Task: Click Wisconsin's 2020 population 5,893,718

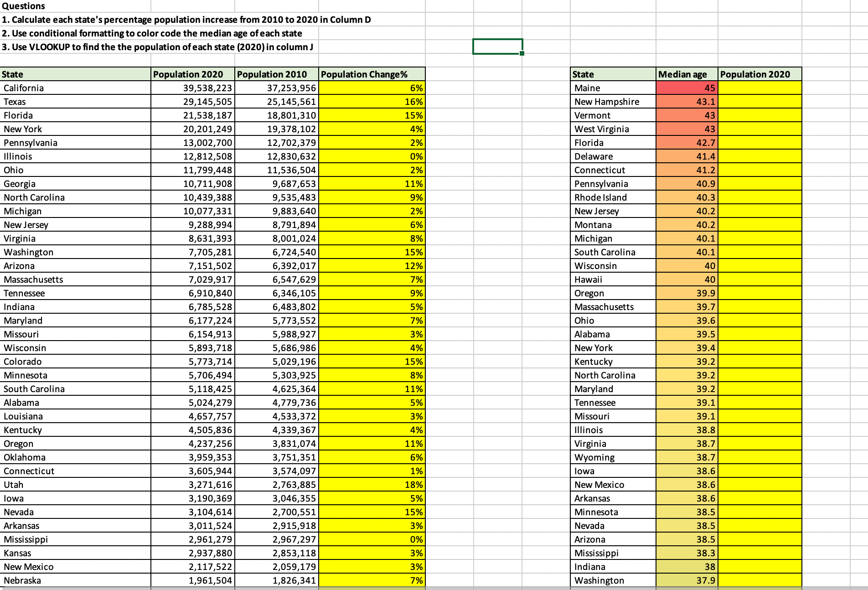Action: click(193, 347)
